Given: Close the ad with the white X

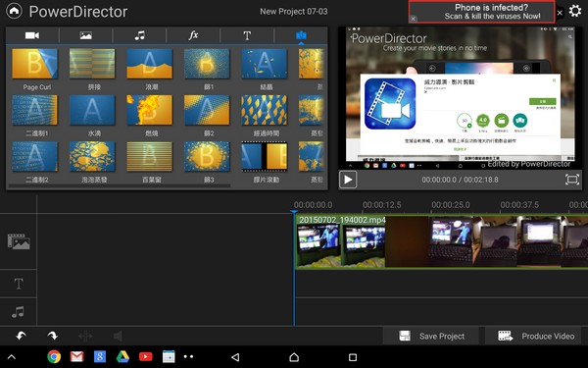Looking at the screenshot, I should tap(560, 13).
